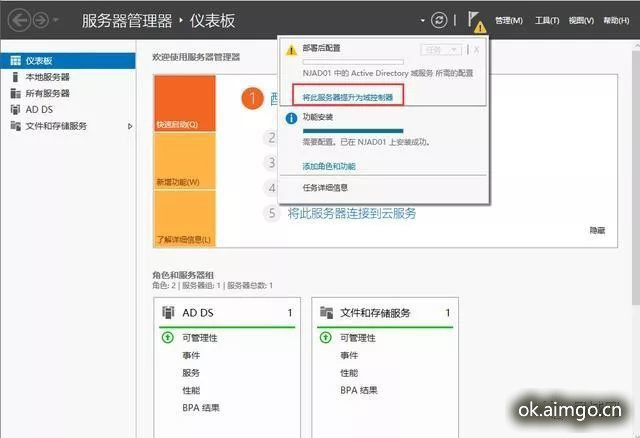Image resolution: width=640 pixels, height=438 pixels.
Task: Click the back navigation arrow
Action: tap(19, 20)
